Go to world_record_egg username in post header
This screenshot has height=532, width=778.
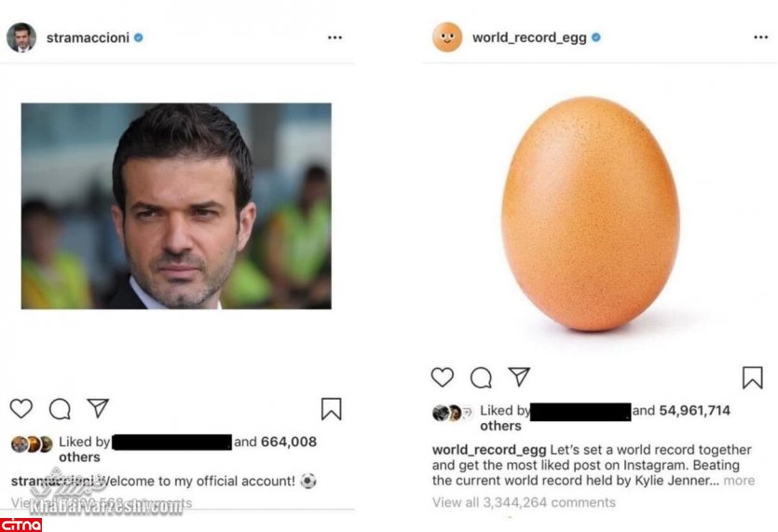tap(529, 38)
